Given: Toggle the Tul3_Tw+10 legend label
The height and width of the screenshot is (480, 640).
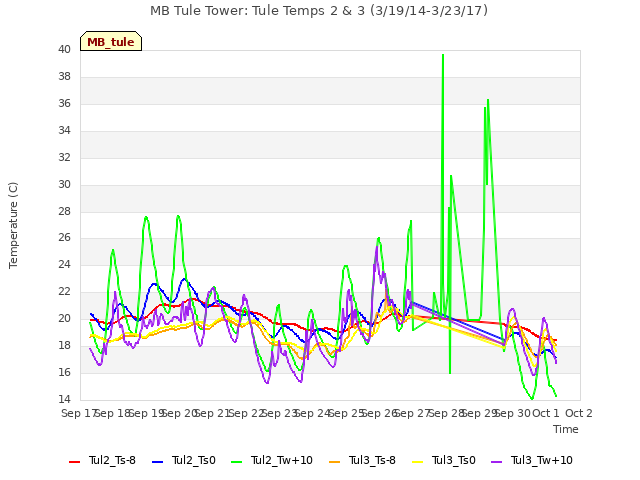Looking at the screenshot, I should (x=542, y=460).
